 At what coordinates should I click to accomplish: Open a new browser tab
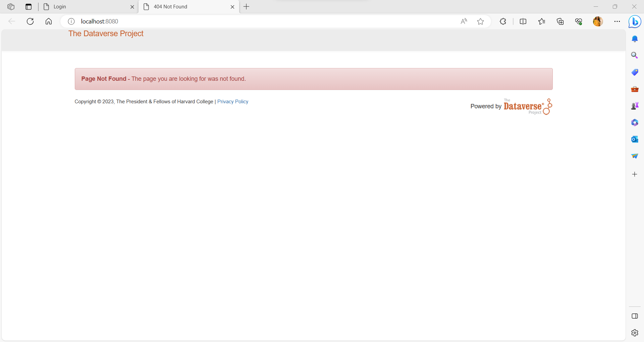point(247,7)
